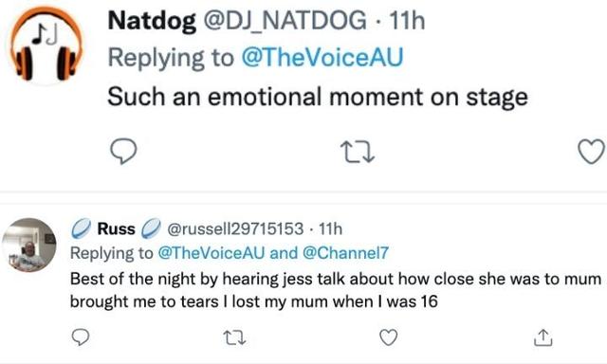This screenshot has height=364, width=607.
Task: Open Russ's profile photo
Action: 29,245
